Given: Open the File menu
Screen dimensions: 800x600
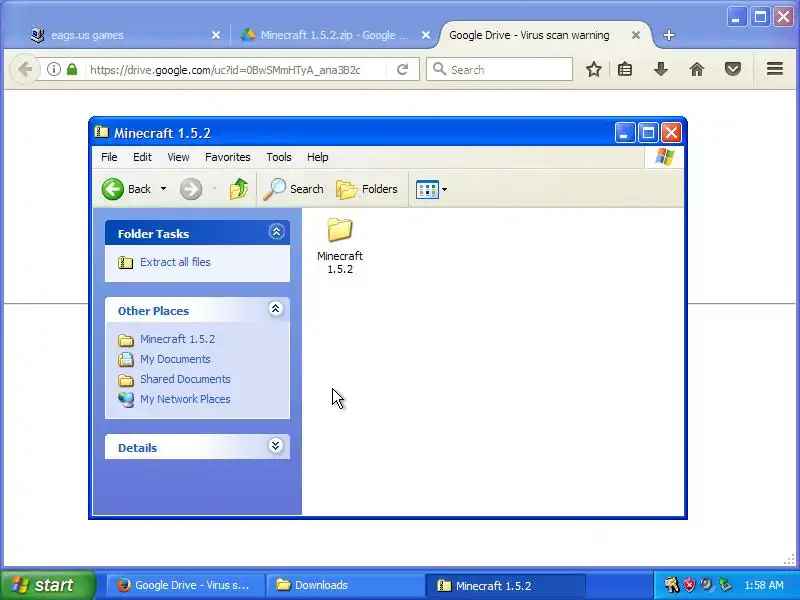Looking at the screenshot, I should [x=109, y=157].
